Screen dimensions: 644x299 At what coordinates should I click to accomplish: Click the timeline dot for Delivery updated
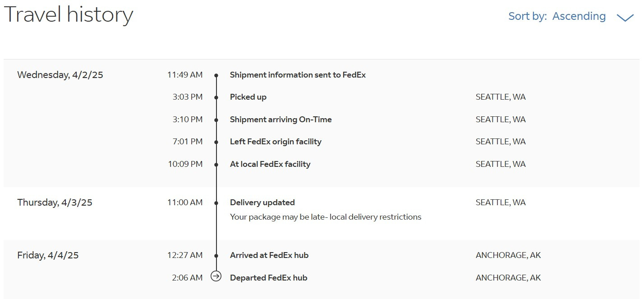216,203
